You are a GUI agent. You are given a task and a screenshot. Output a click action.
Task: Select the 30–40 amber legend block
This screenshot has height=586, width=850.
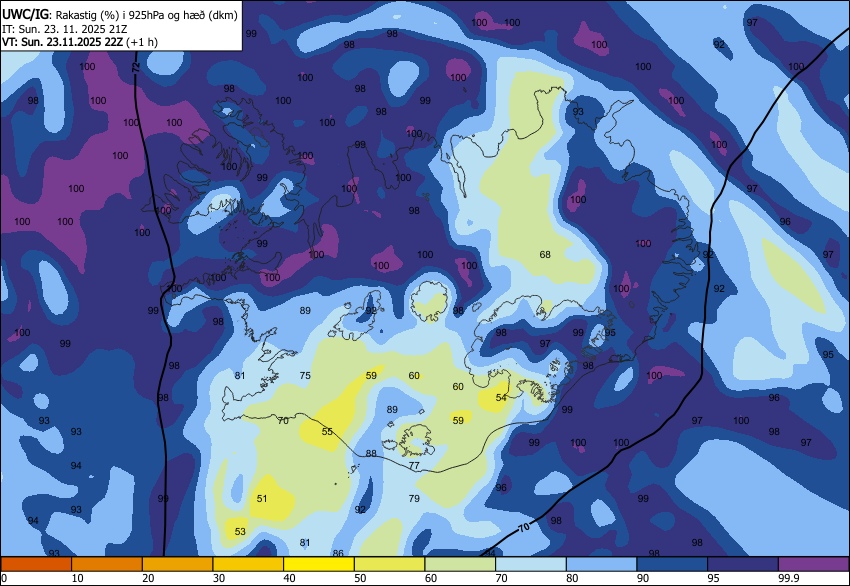click(248, 564)
